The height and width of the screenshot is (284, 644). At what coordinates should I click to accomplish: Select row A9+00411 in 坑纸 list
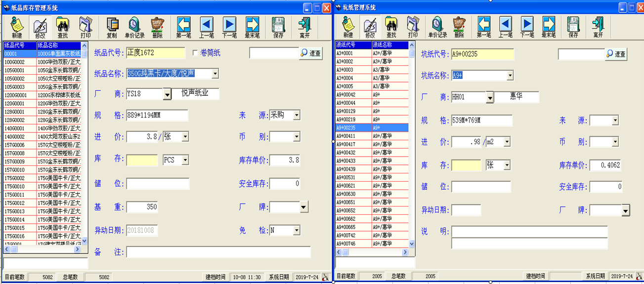coord(353,136)
